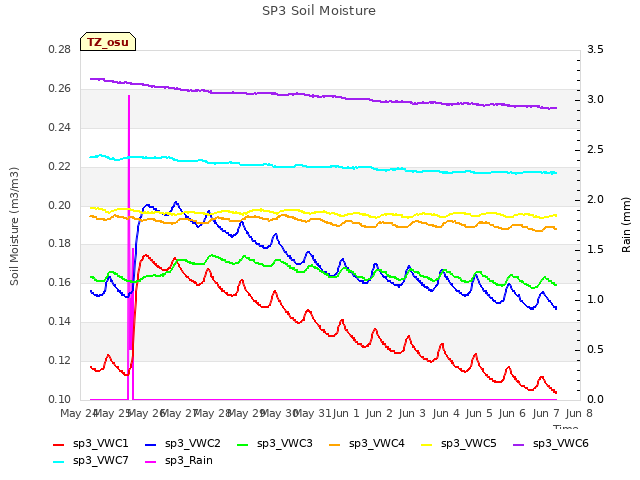
Task: Click the green VWC3 line end point
Action: (556, 284)
